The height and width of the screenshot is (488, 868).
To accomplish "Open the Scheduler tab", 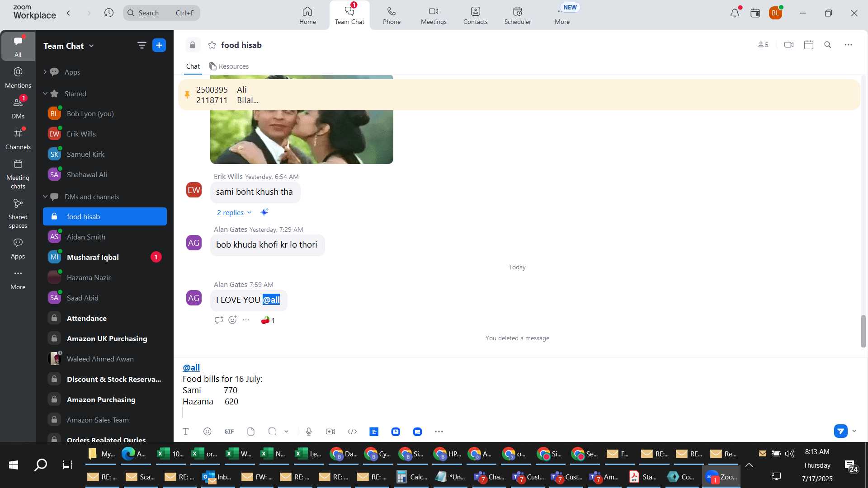I will coord(518,15).
